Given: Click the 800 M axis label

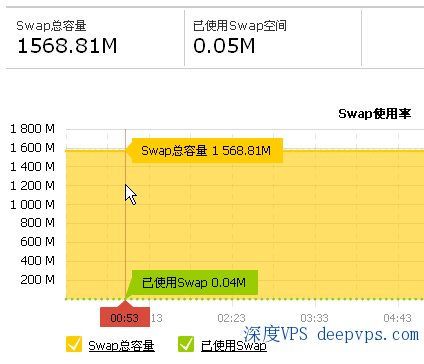Looking at the screenshot, I should coord(37,223).
